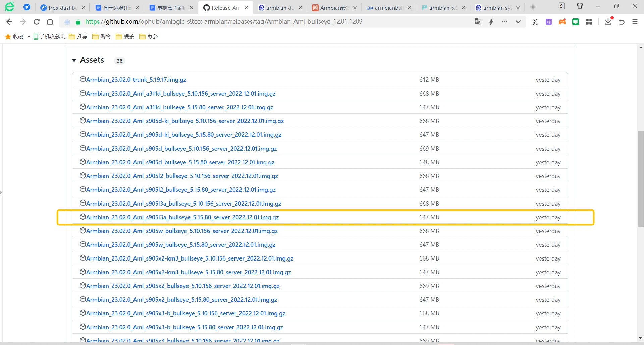Image resolution: width=644 pixels, height=345 pixels.
Task: Open the browser home page
Action: tap(50, 22)
